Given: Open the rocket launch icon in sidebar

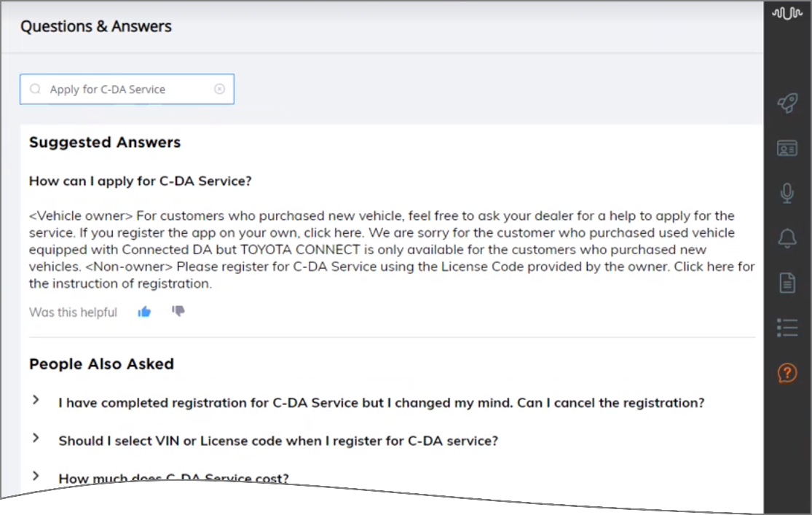Looking at the screenshot, I should click(x=787, y=103).
